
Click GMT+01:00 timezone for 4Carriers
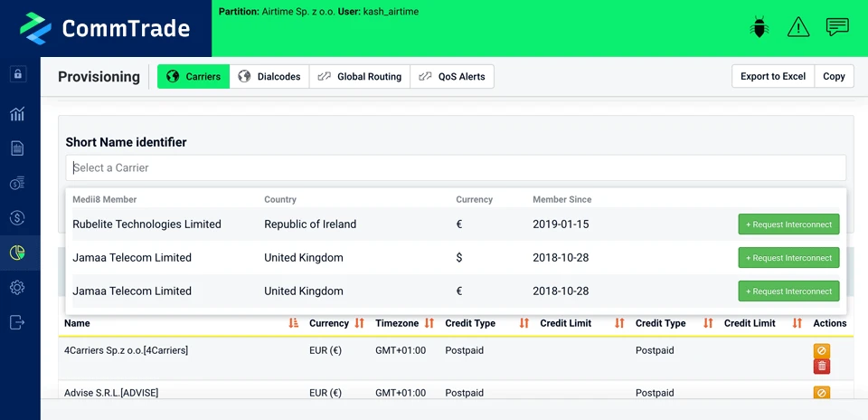click(x=401, y=350)
